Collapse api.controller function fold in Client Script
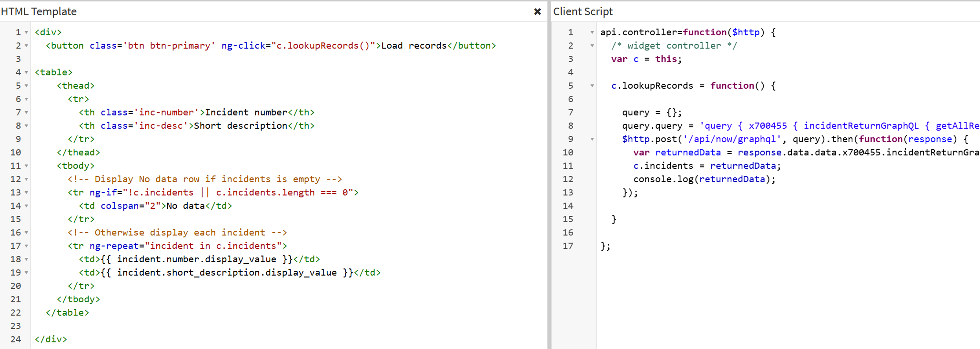Viewport: 980px width, 349px height. click(x=592, y=32)
